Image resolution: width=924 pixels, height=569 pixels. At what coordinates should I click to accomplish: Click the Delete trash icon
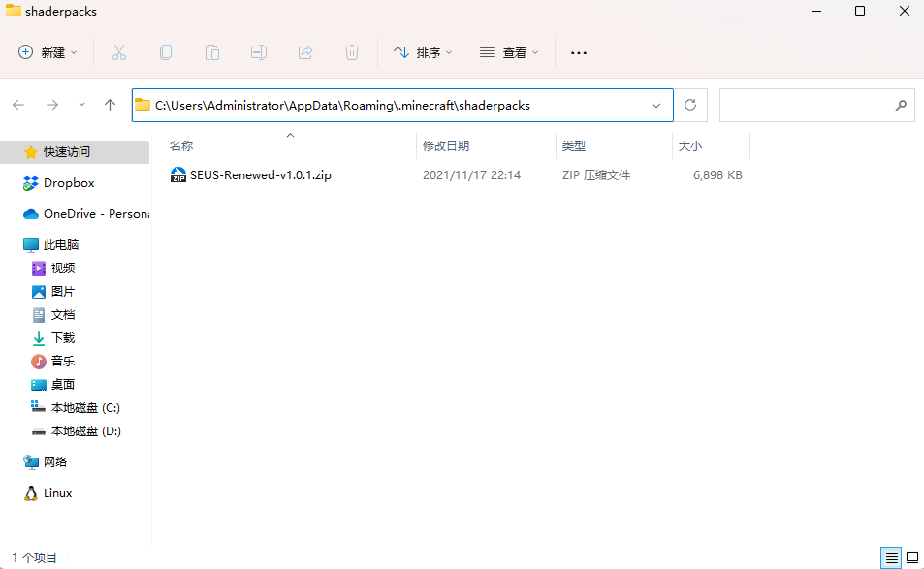pyautogui.click(x=352, y=52)
